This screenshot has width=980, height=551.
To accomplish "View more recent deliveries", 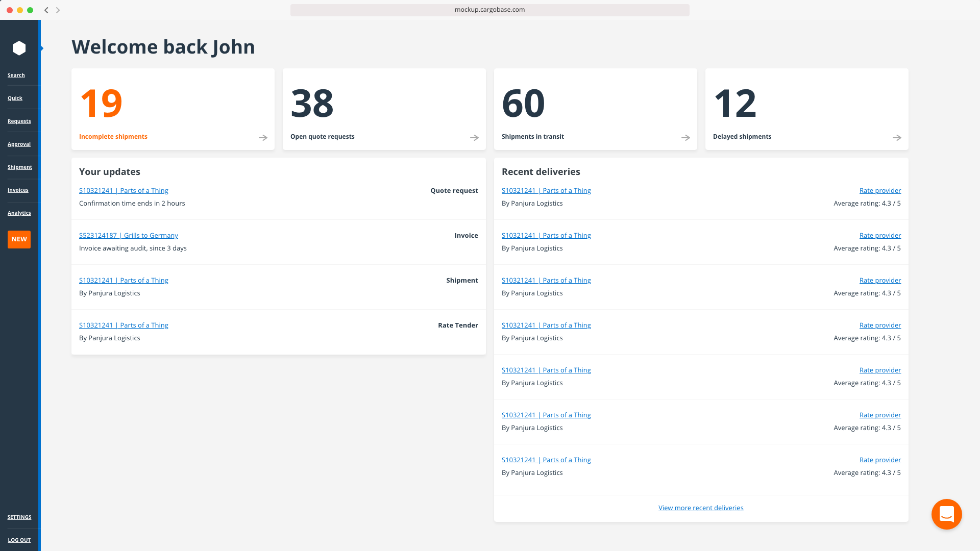I will click(x=701, y=508).
